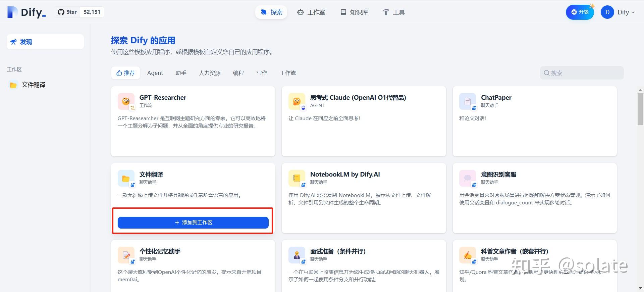Screen dimensions: 644x292
Task: Click the 思考式 Claude app icon
Action: [297, 101]
